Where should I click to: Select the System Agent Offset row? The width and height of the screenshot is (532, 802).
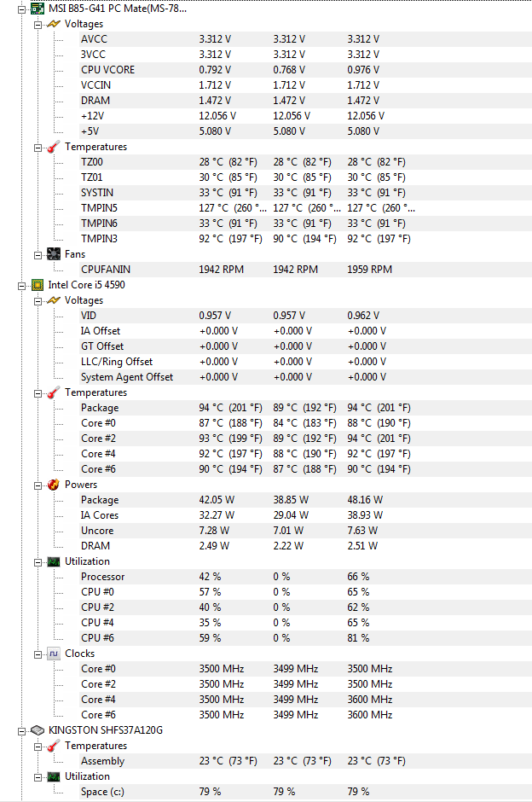pyautogui.click(x=305, y=377)
